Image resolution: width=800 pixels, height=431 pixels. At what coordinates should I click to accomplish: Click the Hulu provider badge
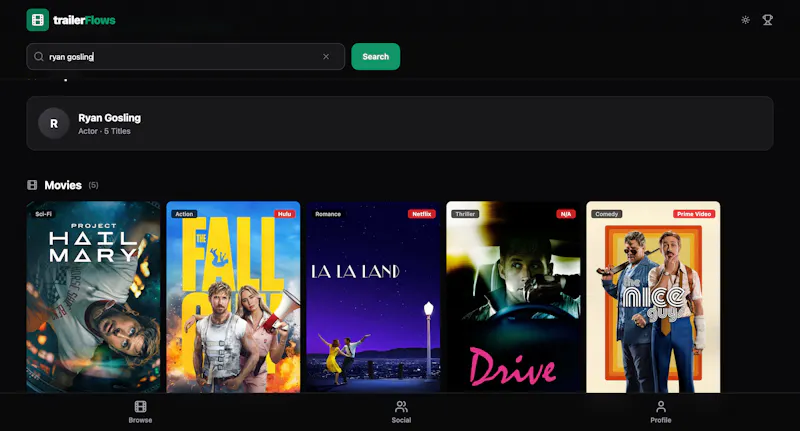coord(285,214)
